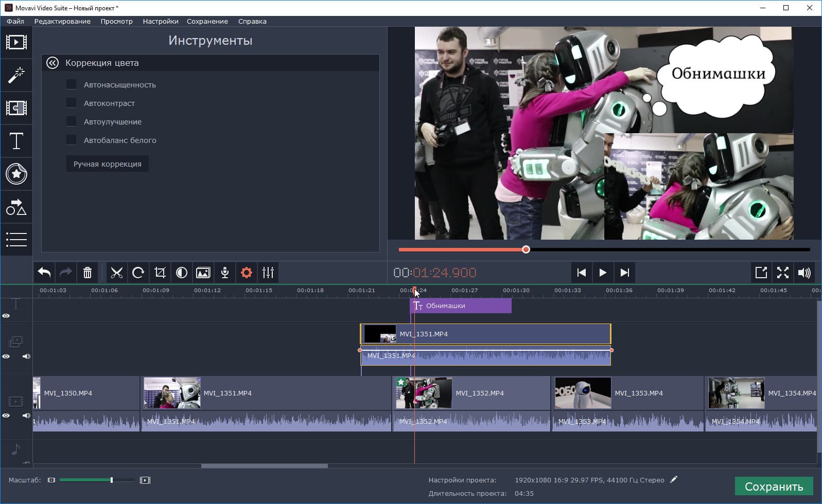Enable the Автобаланс белого checkbox

[x=71, y=140]
